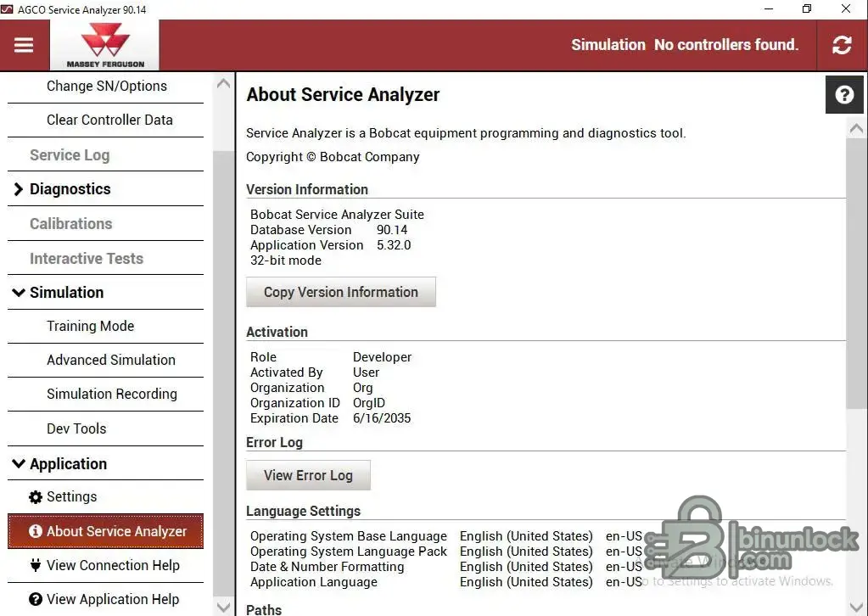
Task: Click 'No controllers found.' status
Action: click(x=726, y=45)
